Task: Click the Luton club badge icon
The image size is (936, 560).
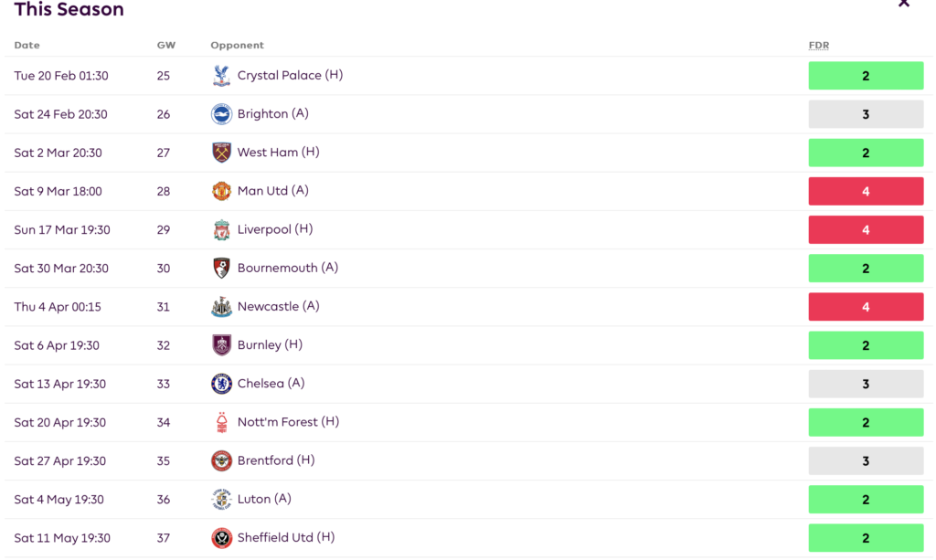Action: (x=221, y=500)
